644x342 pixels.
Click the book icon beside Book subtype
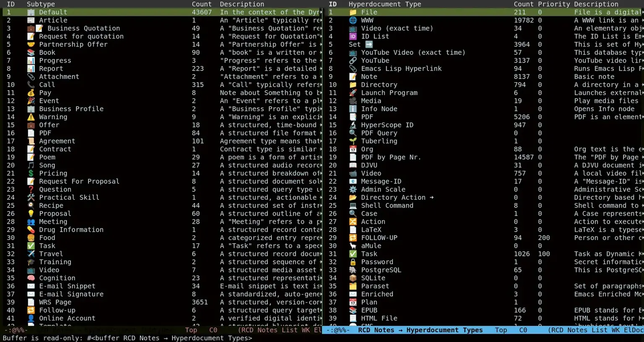point(31,52)
